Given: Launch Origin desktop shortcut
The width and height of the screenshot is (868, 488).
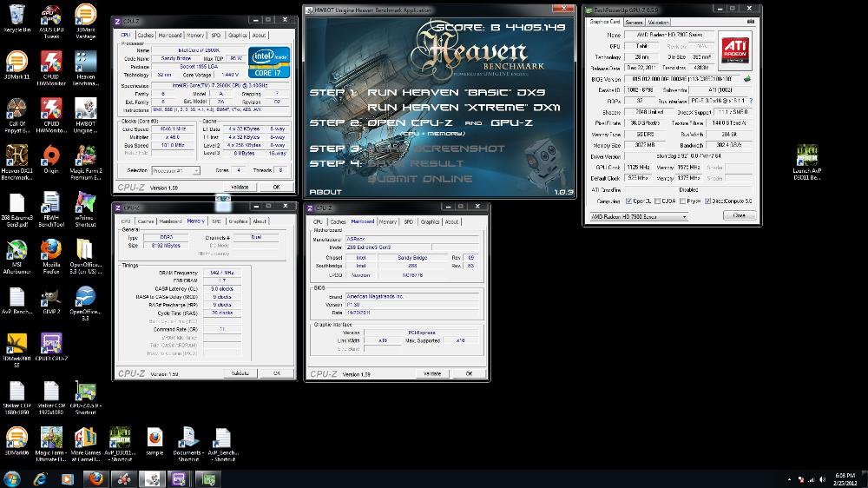Looking at the screenshot, I should click(x=51, y=159).
